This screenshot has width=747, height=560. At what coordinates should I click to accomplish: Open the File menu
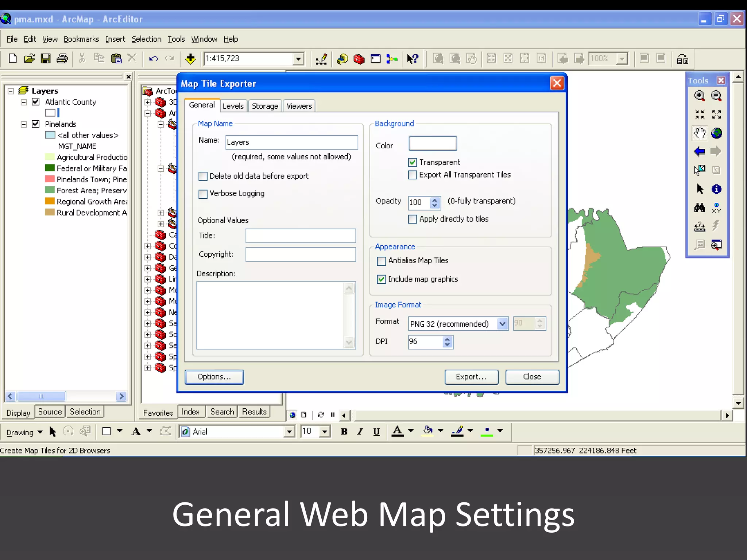tap(12, 39)
